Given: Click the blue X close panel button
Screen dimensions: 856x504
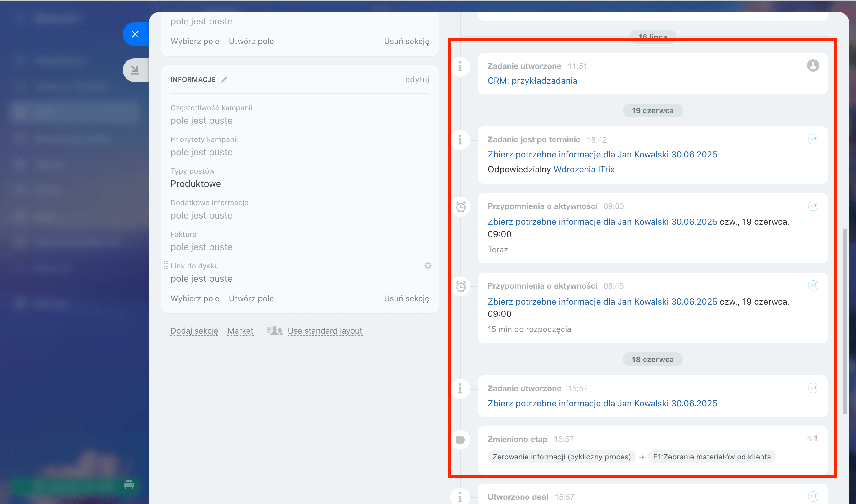Looking at the screenshot, I should 135,34.
